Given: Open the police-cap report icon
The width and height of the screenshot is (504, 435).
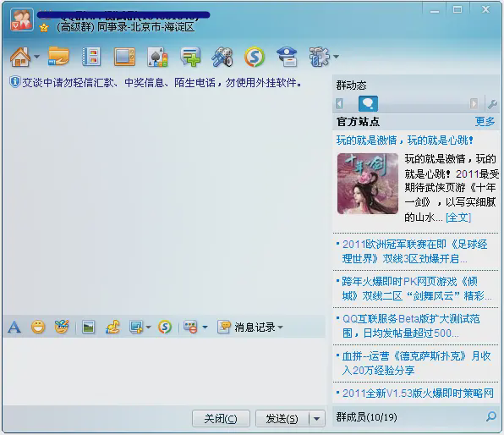Looking at the screenshot, I should [x=287, y=57].
